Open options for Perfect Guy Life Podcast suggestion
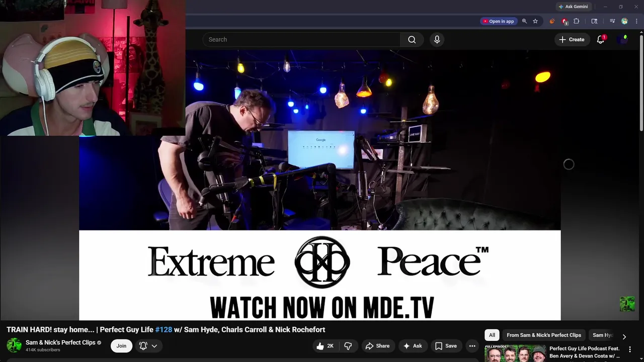 point(629,349)
